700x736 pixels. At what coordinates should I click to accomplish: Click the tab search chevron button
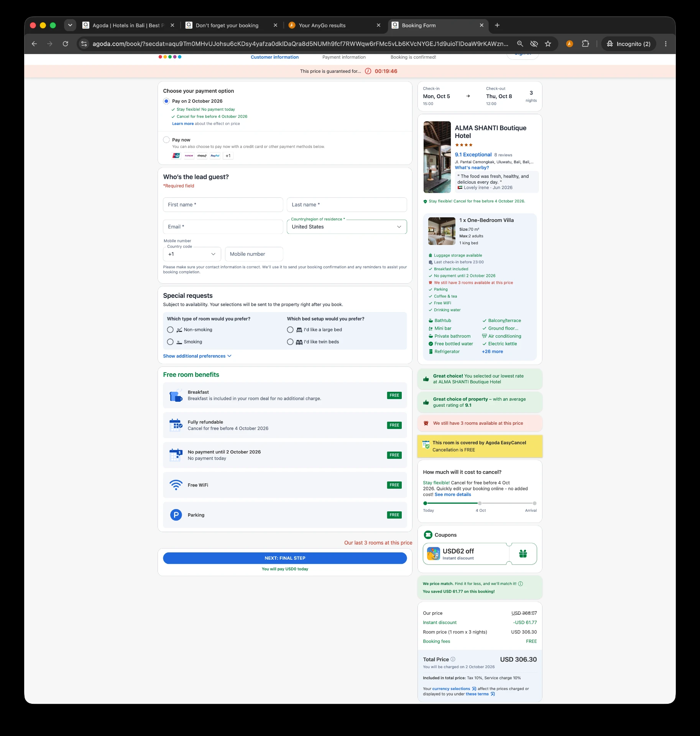pos(70,25)
